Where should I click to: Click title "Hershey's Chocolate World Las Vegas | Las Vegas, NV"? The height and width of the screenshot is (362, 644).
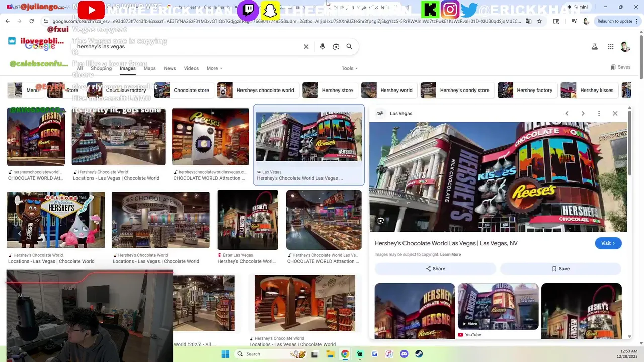pos(446,243)
